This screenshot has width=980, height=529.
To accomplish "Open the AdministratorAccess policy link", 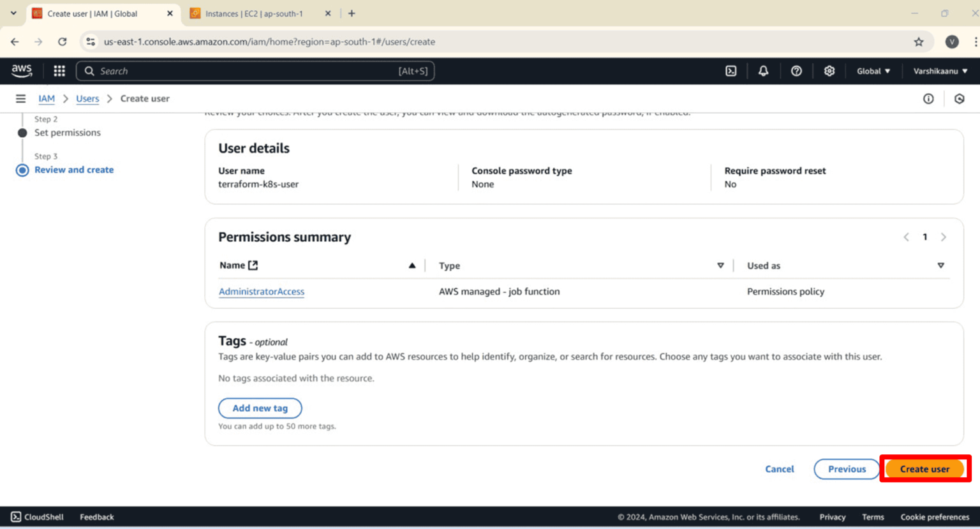I will tap(262, 292).
